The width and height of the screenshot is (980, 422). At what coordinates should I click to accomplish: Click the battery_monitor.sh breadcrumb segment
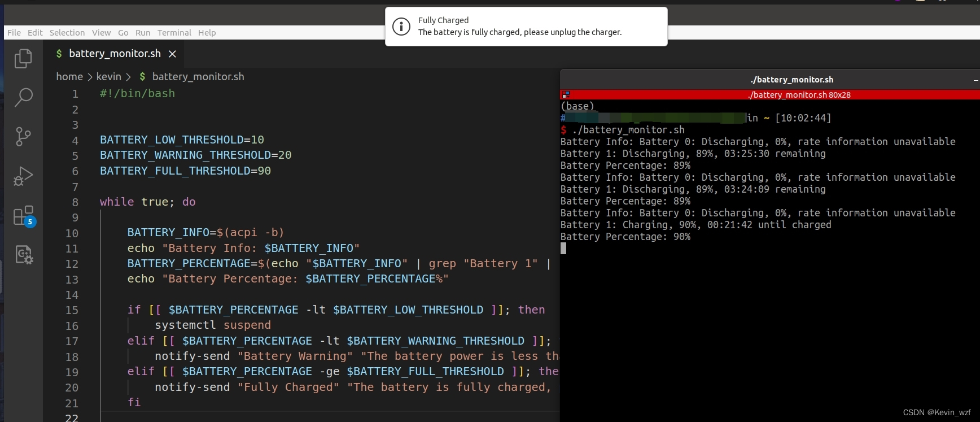coord(198,76)
